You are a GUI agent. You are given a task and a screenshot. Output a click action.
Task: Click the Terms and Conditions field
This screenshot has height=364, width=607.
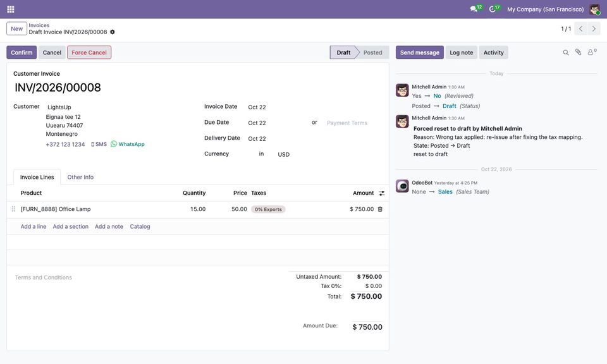click(44, 277)
